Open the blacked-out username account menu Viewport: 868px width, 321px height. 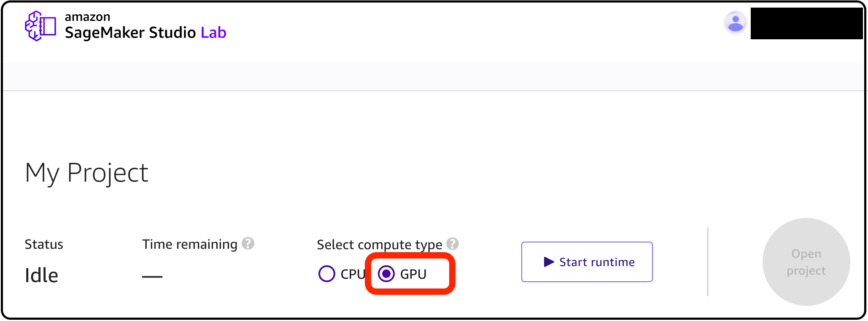tap(806, 24)
